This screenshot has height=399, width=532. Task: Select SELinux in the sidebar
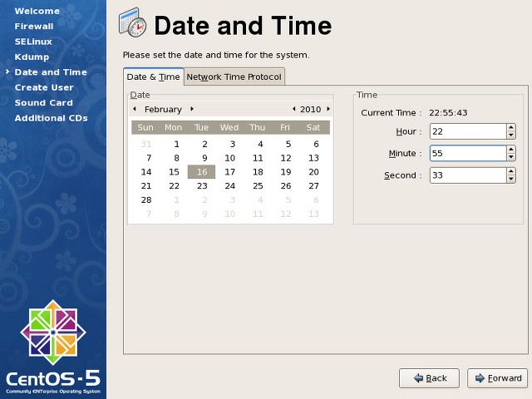[33, 42]
